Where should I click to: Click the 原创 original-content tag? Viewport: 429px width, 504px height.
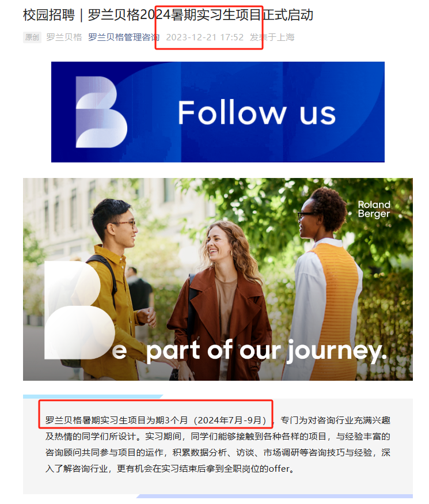pyautogui.click(x=32, y=37)
